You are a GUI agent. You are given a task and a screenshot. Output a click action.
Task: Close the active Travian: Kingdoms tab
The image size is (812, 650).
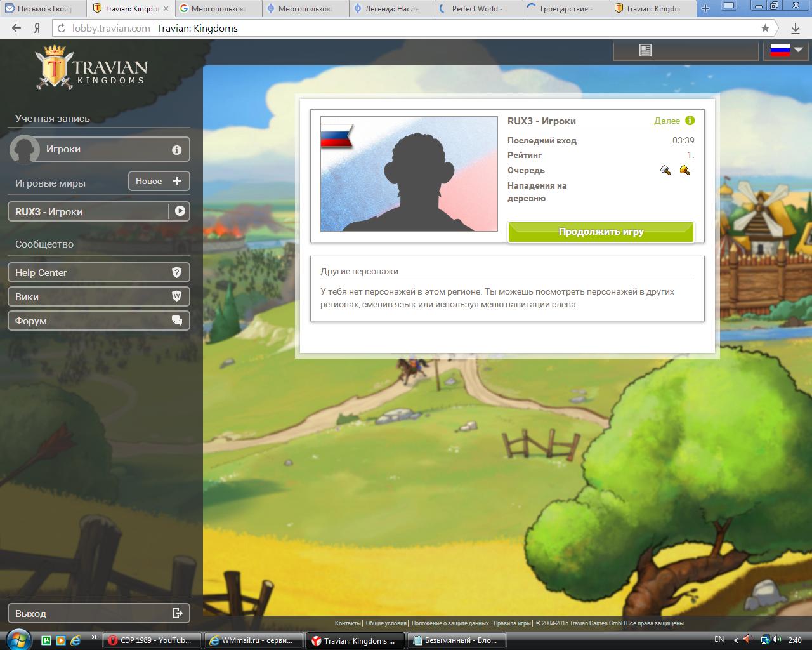[166, 9]
